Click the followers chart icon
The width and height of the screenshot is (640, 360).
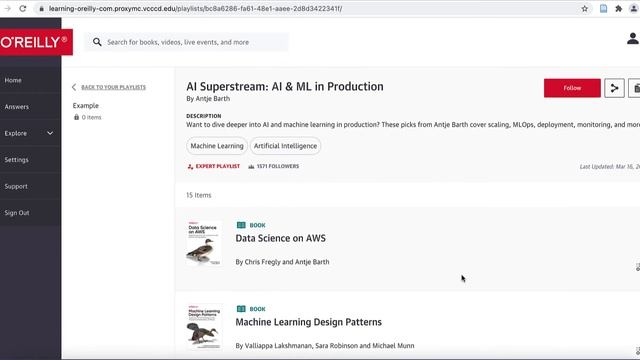251,167
